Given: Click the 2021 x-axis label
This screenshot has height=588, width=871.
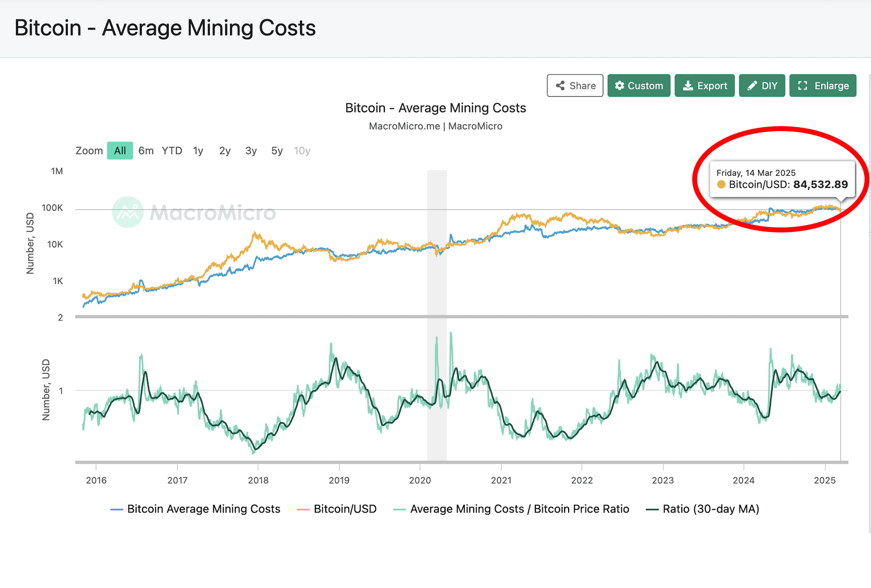Looking at the screenshot, I should pos(501,480).
